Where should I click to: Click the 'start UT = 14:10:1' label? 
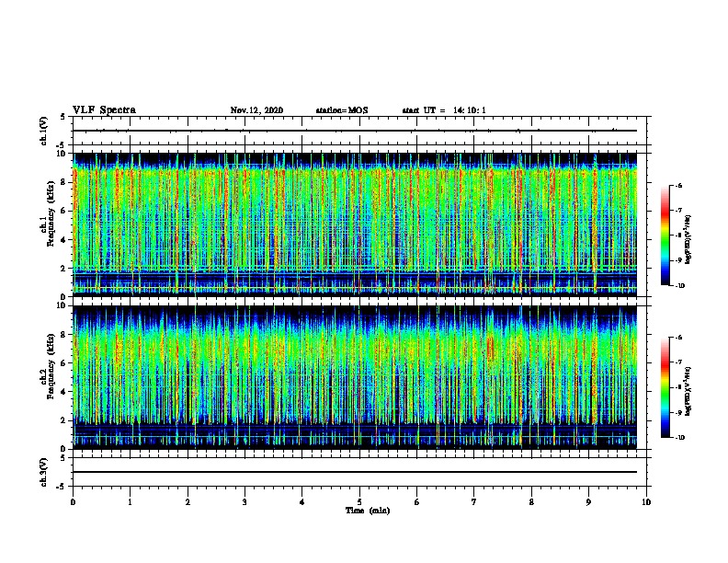tap(444, 110)
